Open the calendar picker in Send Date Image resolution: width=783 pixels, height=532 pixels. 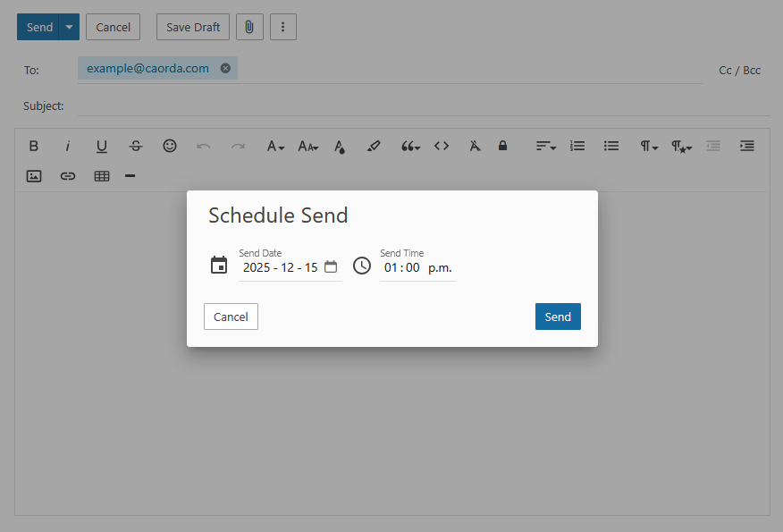point(331,266)
